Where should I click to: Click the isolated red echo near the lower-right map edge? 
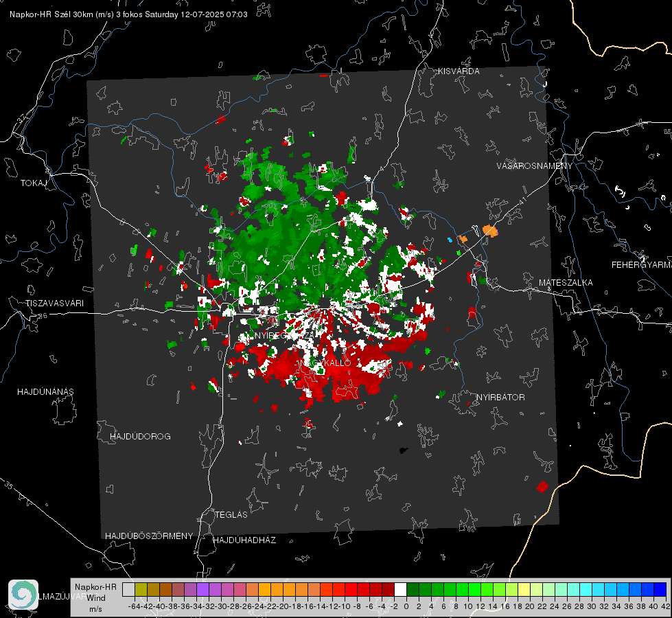tap(542, 487)
